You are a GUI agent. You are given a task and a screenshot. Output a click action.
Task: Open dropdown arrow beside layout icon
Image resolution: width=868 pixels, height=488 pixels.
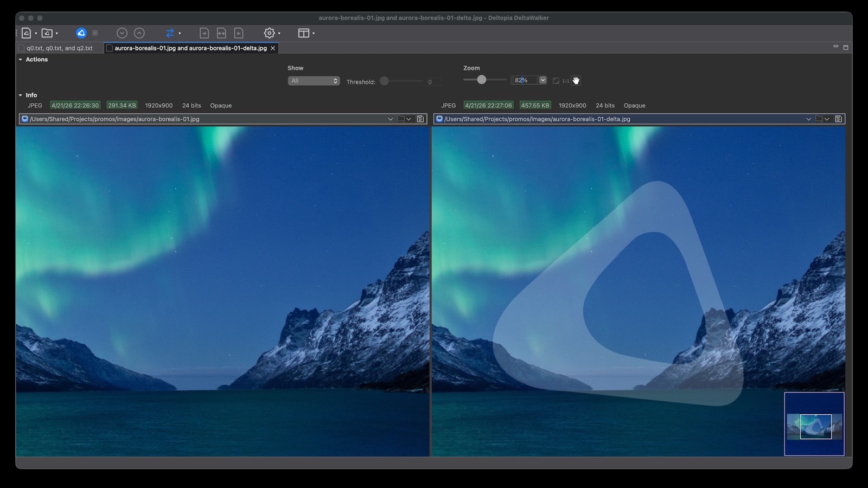coord(314,34)
